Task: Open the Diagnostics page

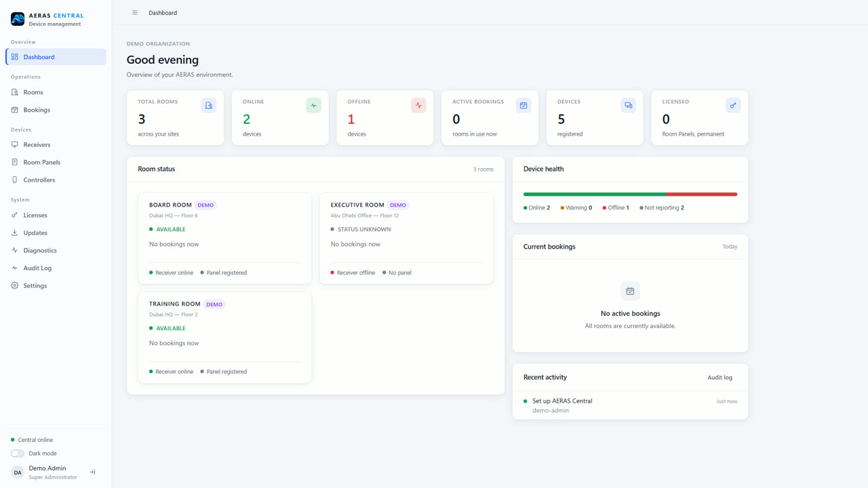Action: [x=56, y=250]
